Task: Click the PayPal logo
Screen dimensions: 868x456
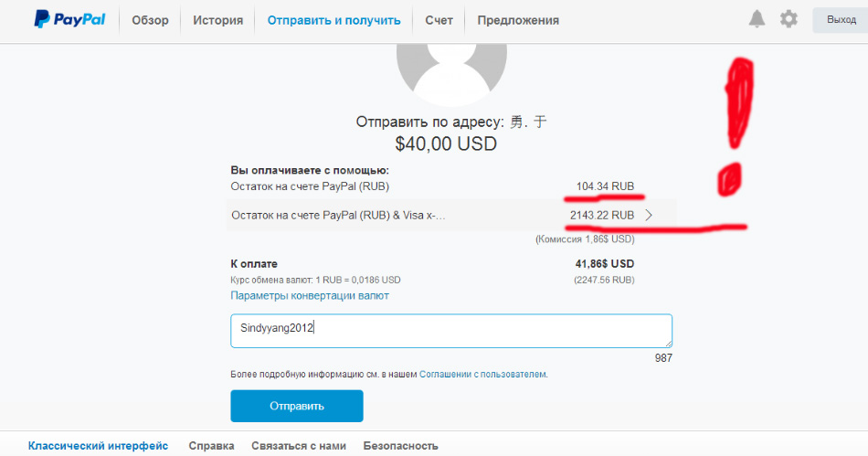Action: pyautogui.click(x=70, y=19)
